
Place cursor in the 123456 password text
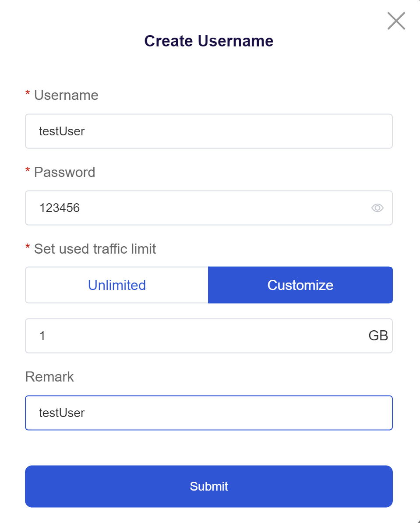point(60,208)
